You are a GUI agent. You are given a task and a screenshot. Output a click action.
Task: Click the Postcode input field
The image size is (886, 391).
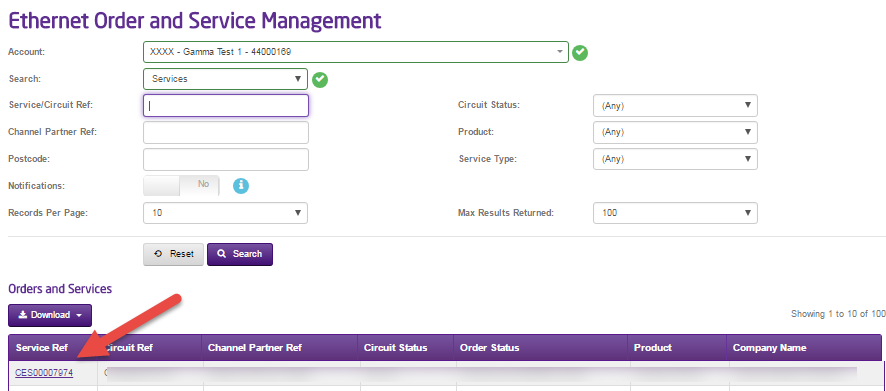[x=226, y=159]
